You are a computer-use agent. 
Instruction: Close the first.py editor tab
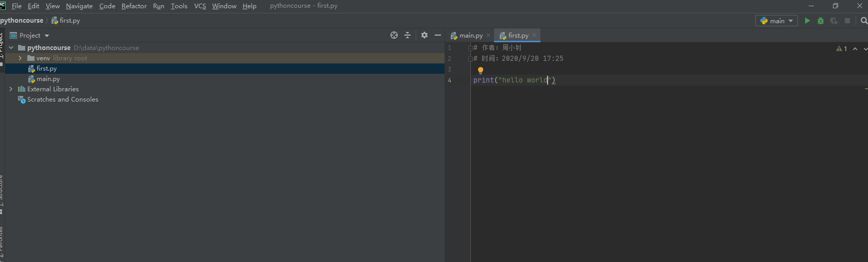click(534, 35)
